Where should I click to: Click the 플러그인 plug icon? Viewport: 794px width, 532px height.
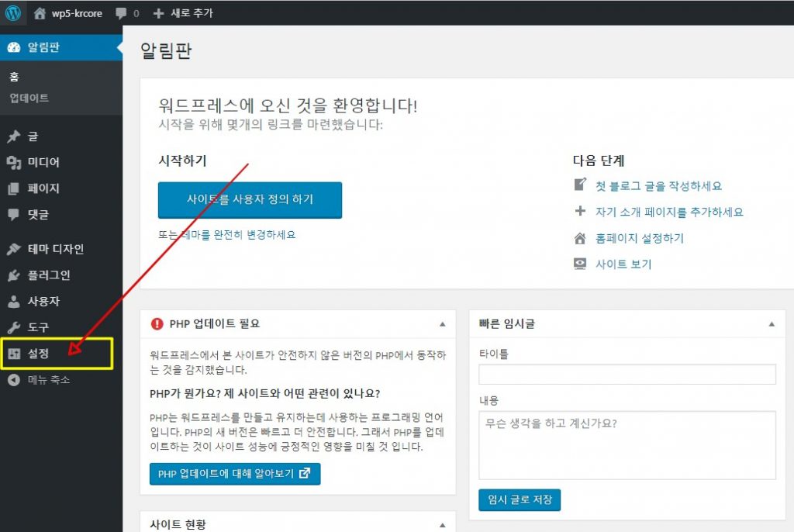[x=14, y=275]
